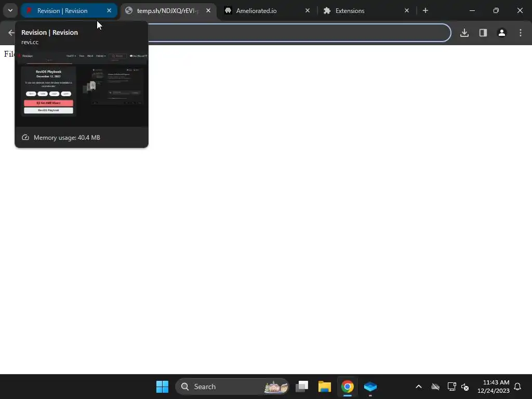The width and height of the screenshot is (532, 399).
Task: Minimize the Chrome window
Action: [x=472, y=10]
